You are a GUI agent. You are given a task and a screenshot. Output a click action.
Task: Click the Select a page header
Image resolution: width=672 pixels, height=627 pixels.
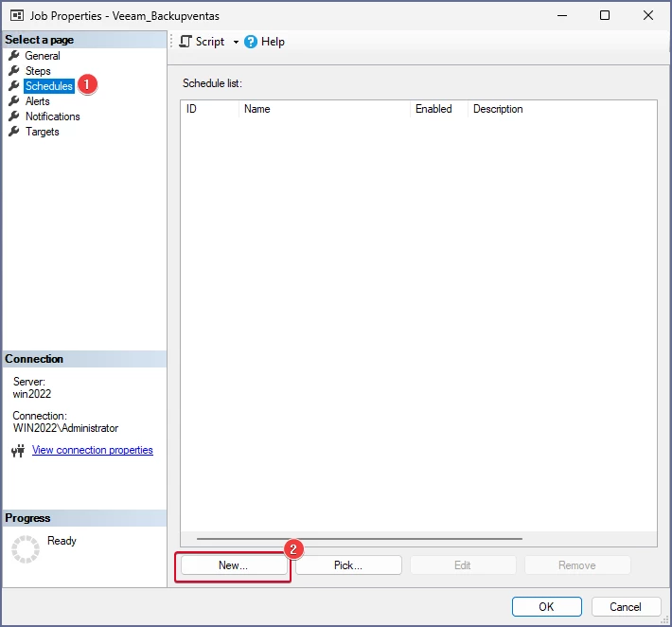point(84,40)
